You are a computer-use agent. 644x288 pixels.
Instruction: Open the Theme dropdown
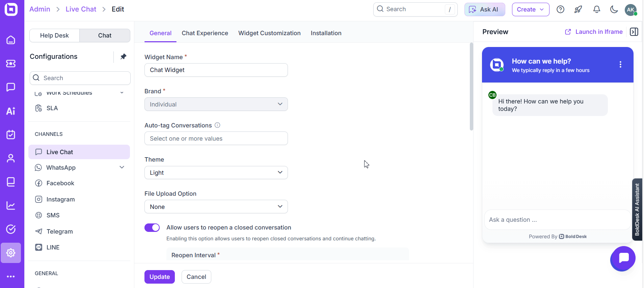(216, 172)
